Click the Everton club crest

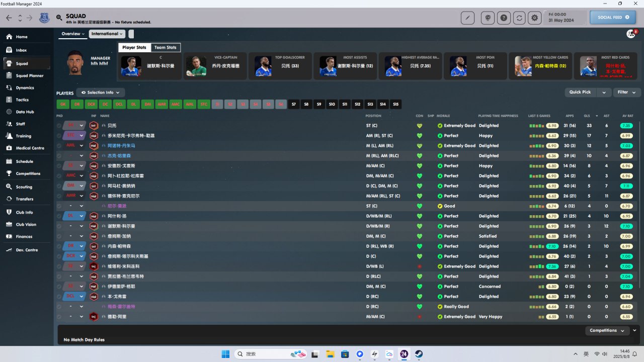click(44, 18)
